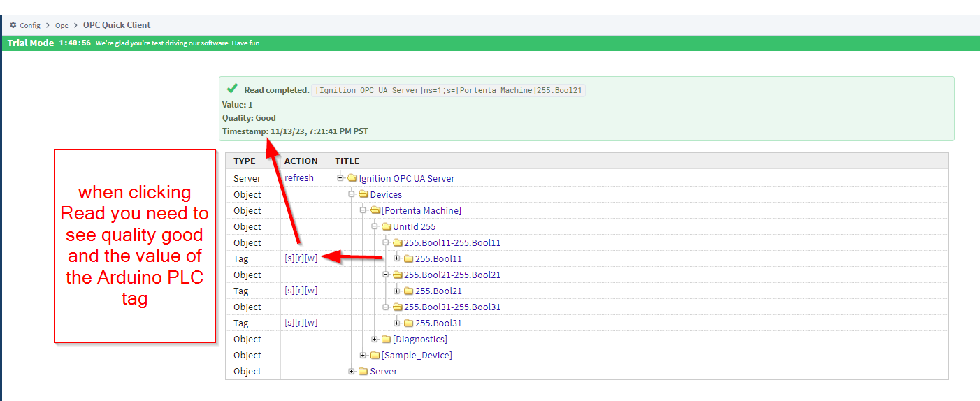This screenshot has height=401, width=980.
Task: Write [w] to the 255.Bool21 tag
Action: pos(311,291)
